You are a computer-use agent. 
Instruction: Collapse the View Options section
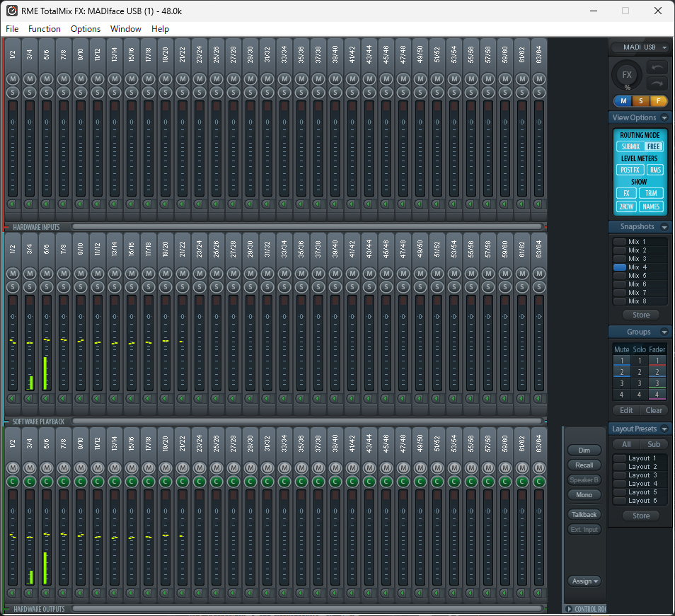(664, 117)
